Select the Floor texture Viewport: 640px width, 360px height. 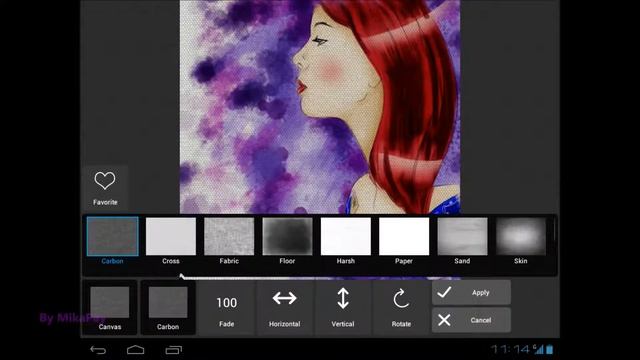(287, 237)
